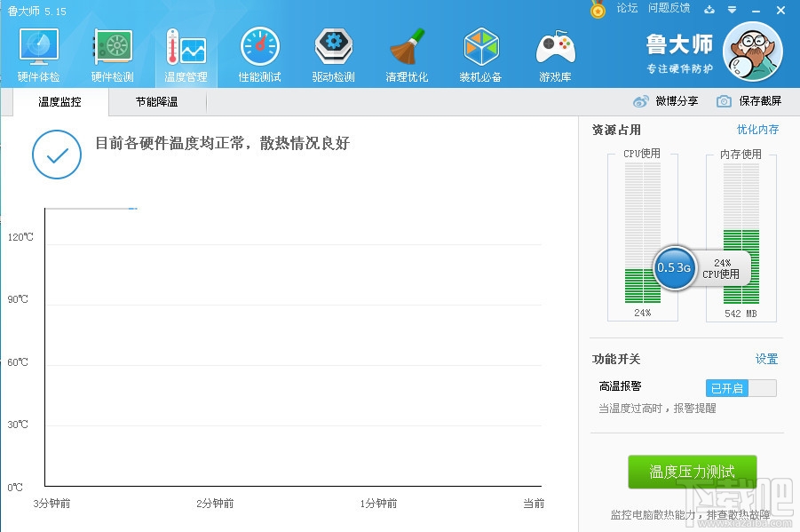Toggle 高温报警 已开启 switch
Viewport: 800px width, 532px height.
coord(741,388)
